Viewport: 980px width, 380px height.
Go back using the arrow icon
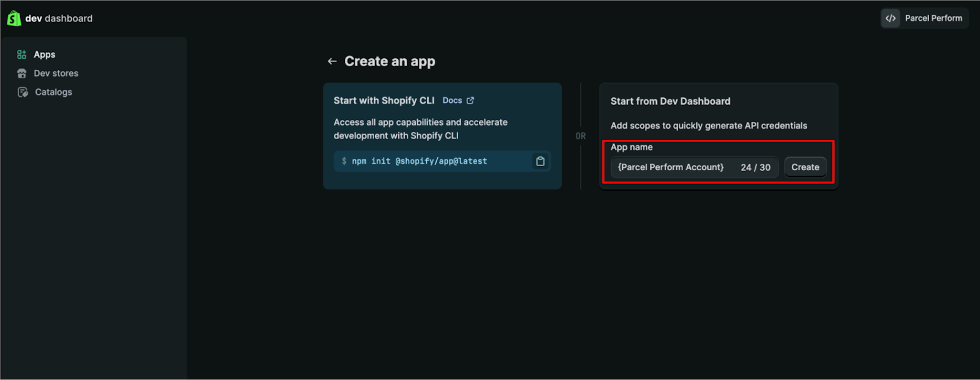(x=332, y=61)
